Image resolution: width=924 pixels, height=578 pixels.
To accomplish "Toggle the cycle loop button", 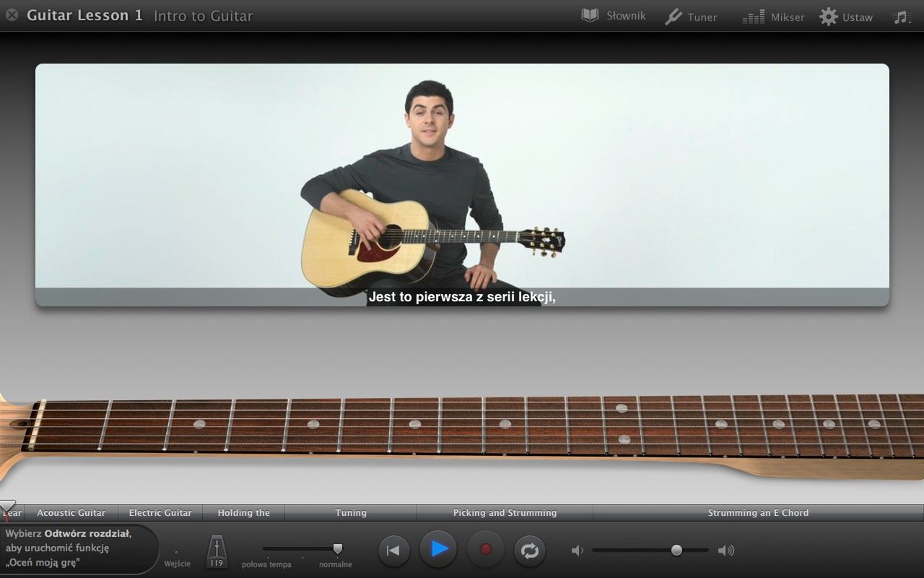I will tap(530, 551).
